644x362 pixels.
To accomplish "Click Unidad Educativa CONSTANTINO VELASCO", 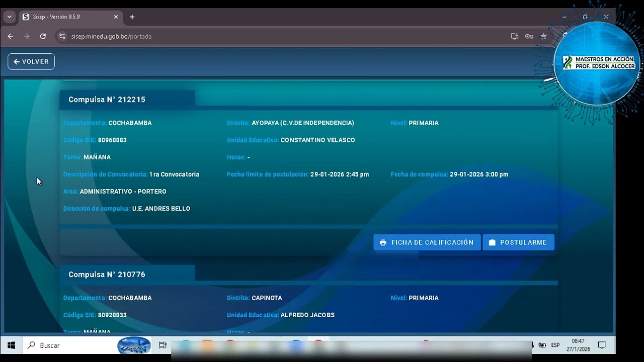I will pyautogui.click(x=317, y=140).
